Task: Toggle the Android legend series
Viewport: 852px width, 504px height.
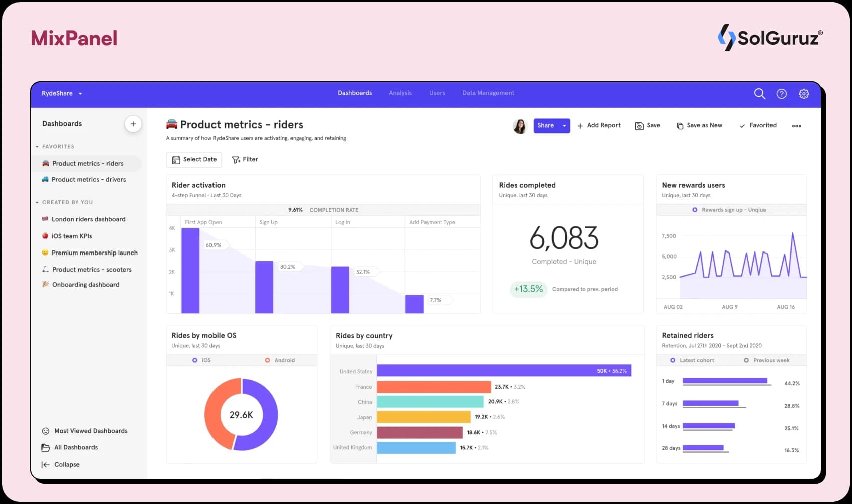Action: click(280, 360)
